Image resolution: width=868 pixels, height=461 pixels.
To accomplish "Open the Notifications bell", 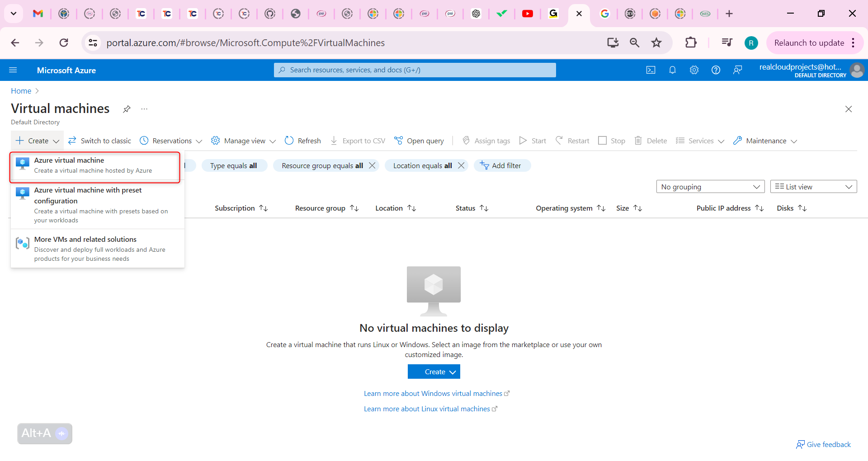I will (x=672, y=70).
